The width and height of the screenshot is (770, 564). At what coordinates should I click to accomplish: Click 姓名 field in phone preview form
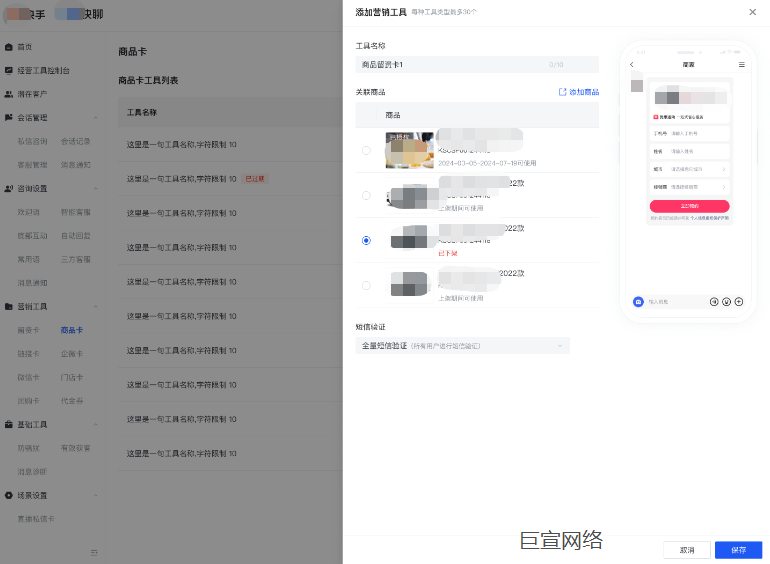click(x=689, y=151)
